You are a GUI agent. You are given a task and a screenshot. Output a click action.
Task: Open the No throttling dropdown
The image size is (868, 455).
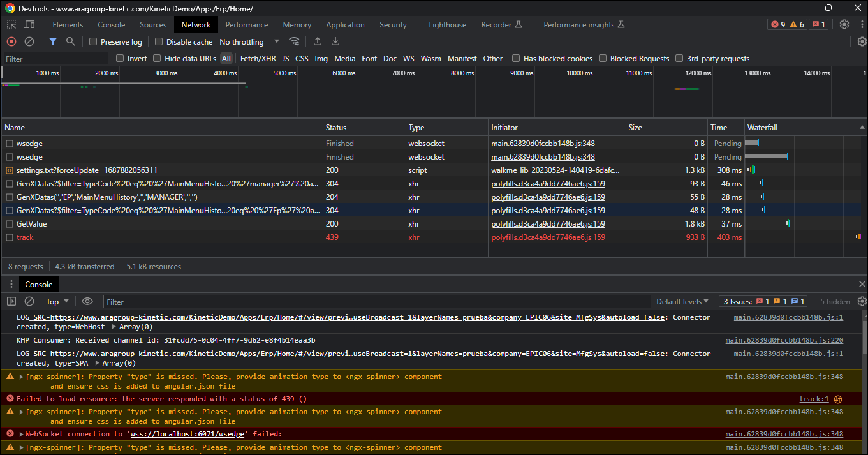[249, 42]
